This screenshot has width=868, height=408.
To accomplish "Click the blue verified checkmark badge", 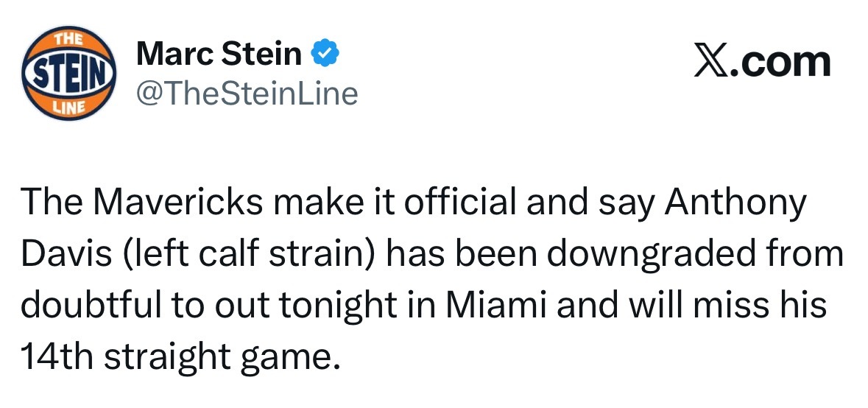I will coord(326,54).
